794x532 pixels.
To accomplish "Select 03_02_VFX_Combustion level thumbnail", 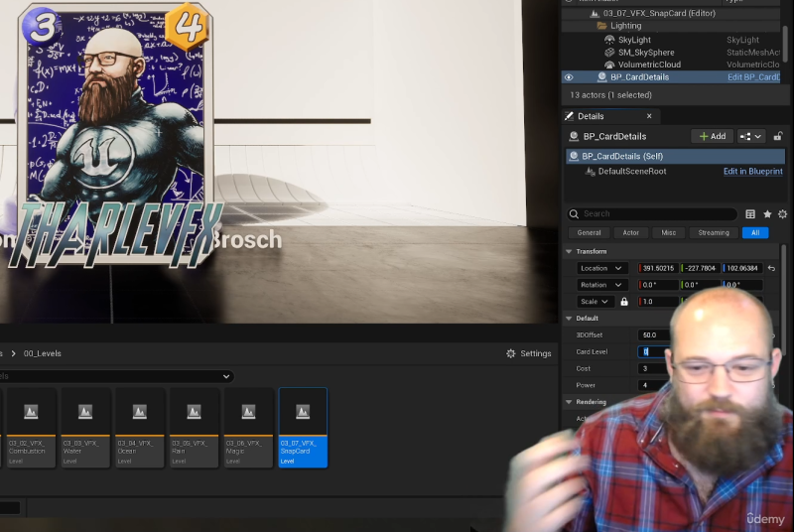I will pyautogui.click(x=31, y=428).
